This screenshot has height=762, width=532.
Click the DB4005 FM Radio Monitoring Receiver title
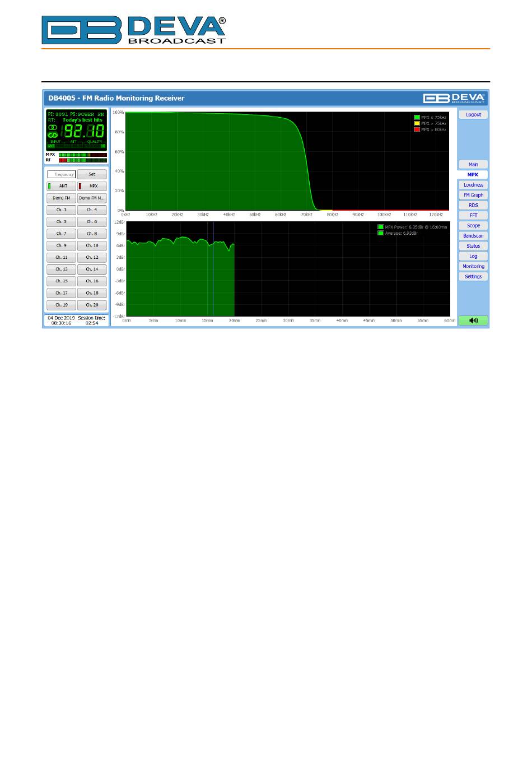[x=116, y=98]
